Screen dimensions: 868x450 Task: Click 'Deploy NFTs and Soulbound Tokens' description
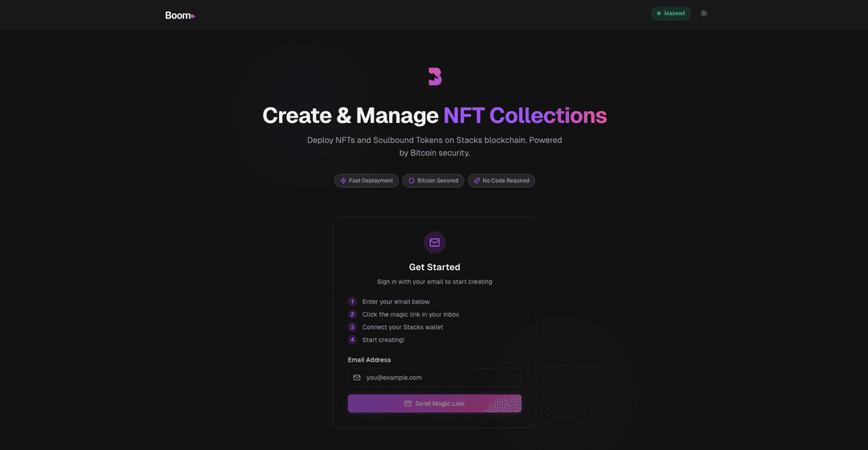point(435,146)
